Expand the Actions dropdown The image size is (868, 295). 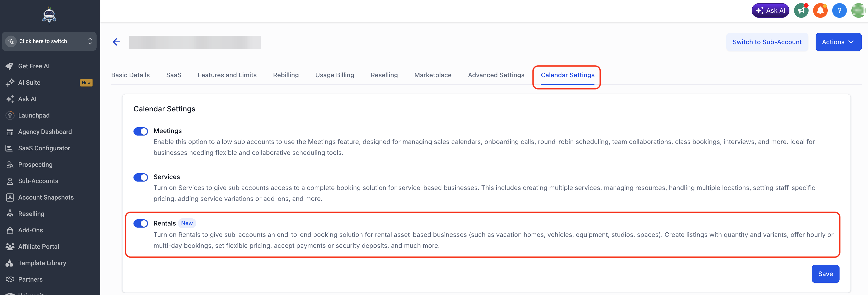[x=838, y=42]
